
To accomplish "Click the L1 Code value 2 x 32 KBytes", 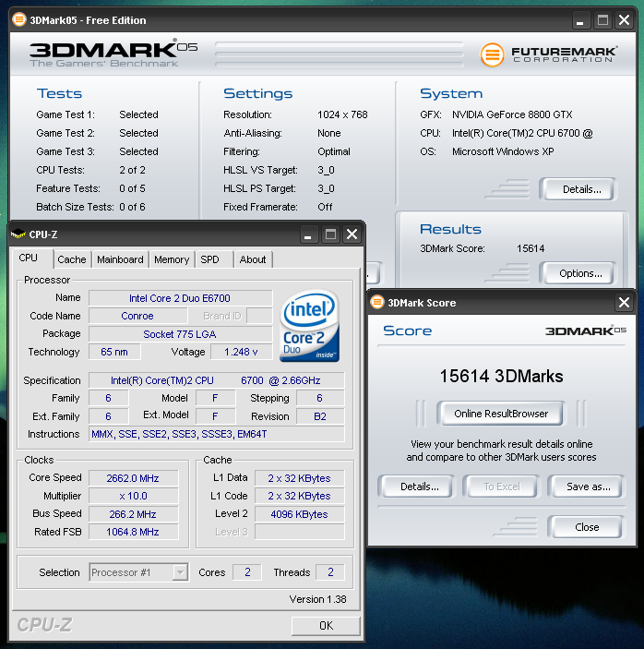I will [x=300, y=496].
